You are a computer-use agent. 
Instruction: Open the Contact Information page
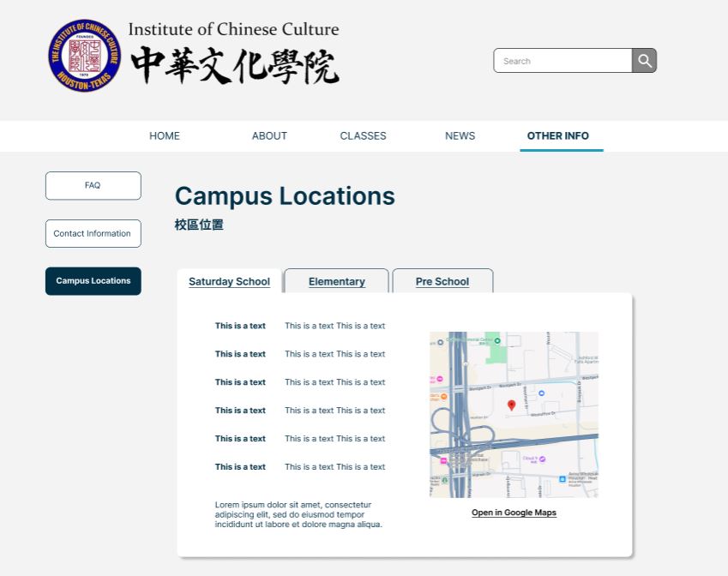click(93, 233)
